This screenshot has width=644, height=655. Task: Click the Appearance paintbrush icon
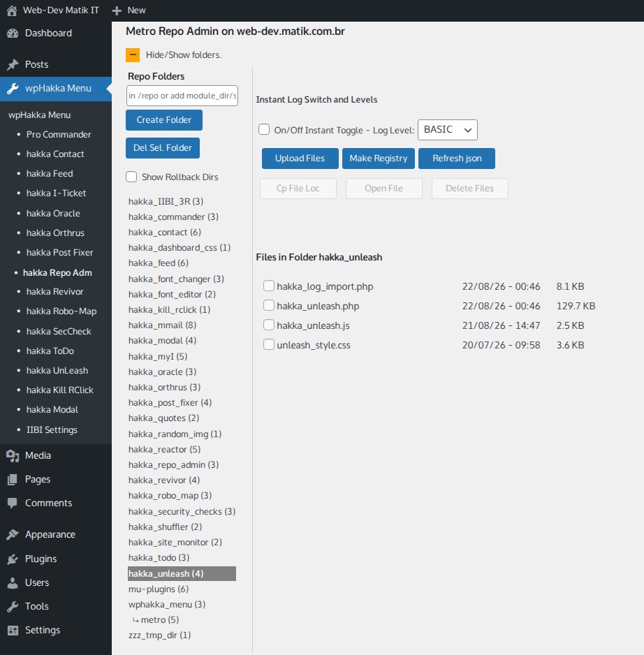click(13, 535)
